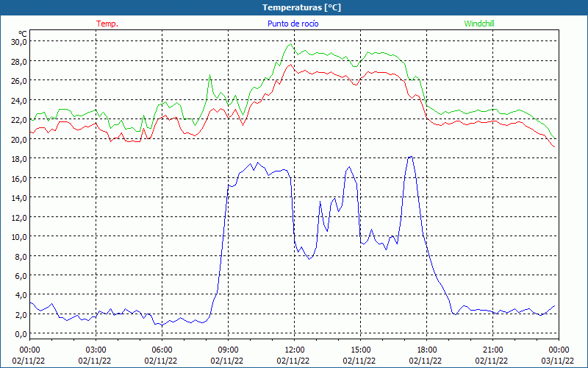Click the 4,0 y-axis value
The width and height of the screenshot is (588, 368).
21,295
